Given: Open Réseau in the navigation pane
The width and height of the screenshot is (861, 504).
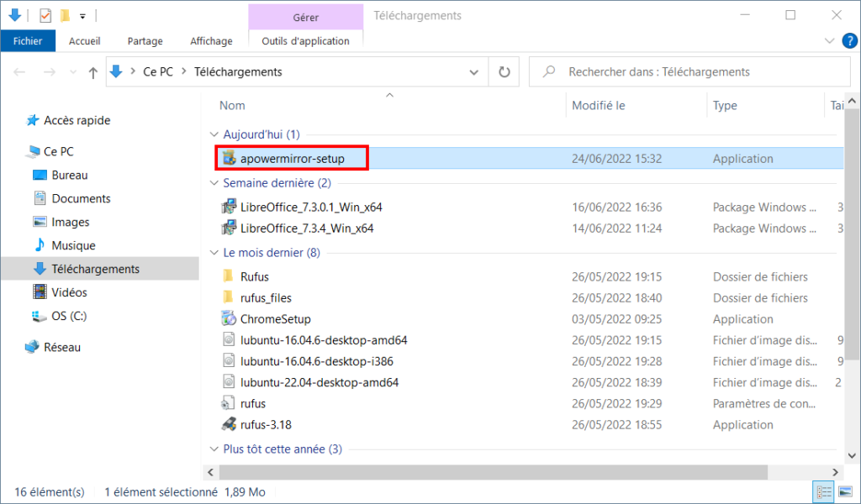Looking at the screenshot, I should (x=62, y=347).
